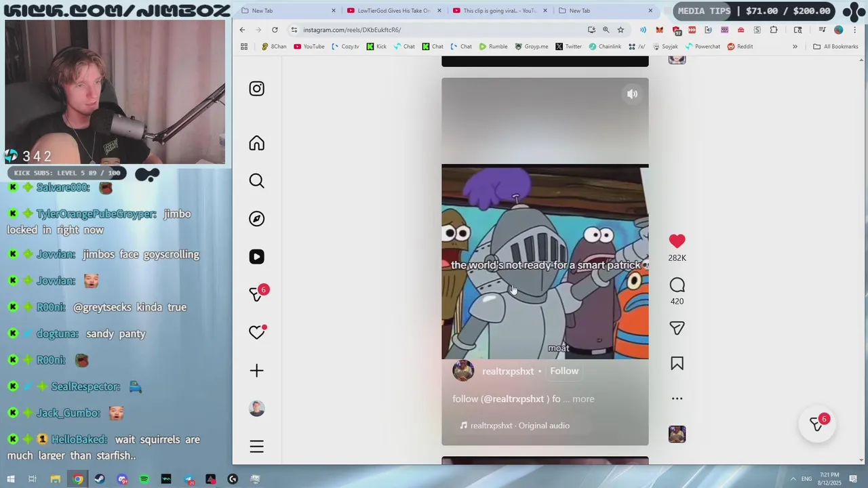Open the Reels icon in Instagram sidebar

(x=256, y=256)
